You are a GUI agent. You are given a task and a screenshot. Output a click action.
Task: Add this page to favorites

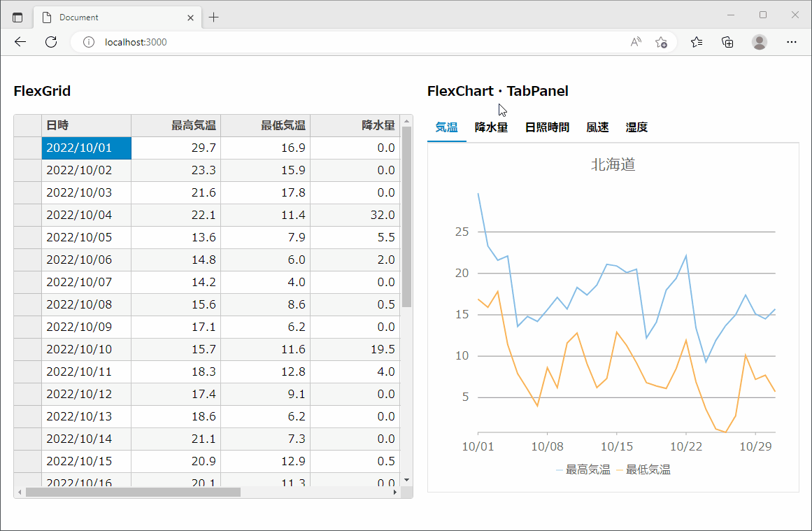click(x=662, y=42)
